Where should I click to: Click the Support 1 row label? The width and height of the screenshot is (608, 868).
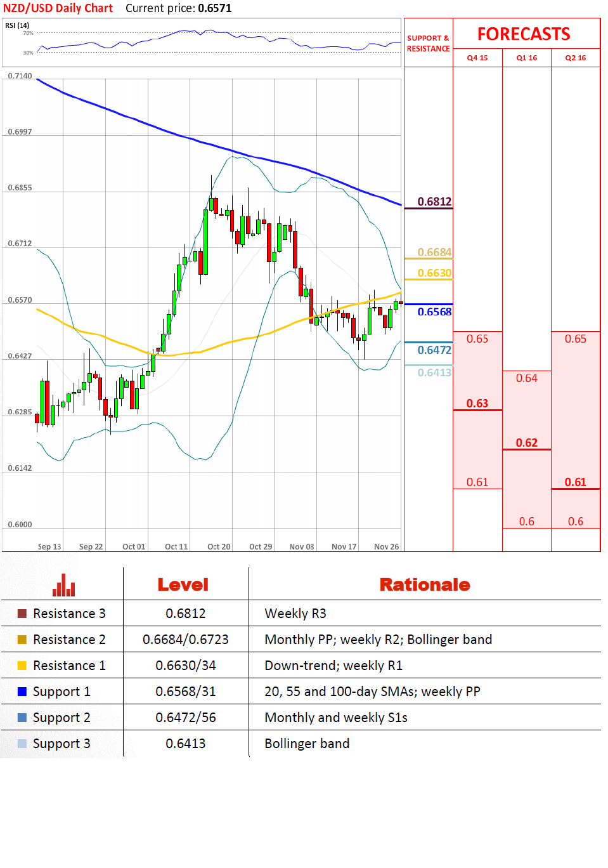coord(61,692)
